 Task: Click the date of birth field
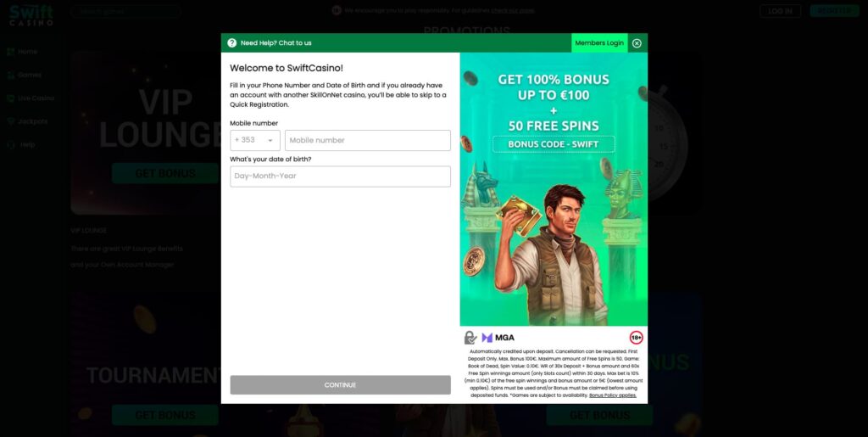[x=341, y=176]
